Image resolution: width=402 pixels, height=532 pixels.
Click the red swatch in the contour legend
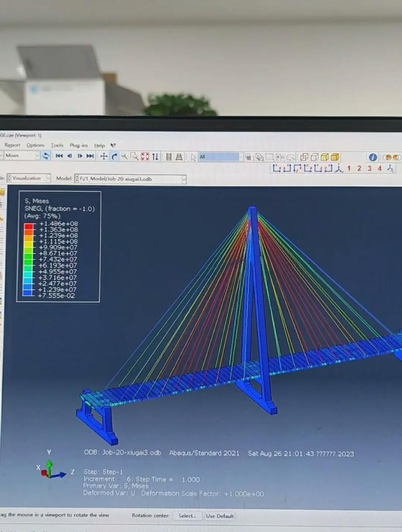click(x=27, y=227)
